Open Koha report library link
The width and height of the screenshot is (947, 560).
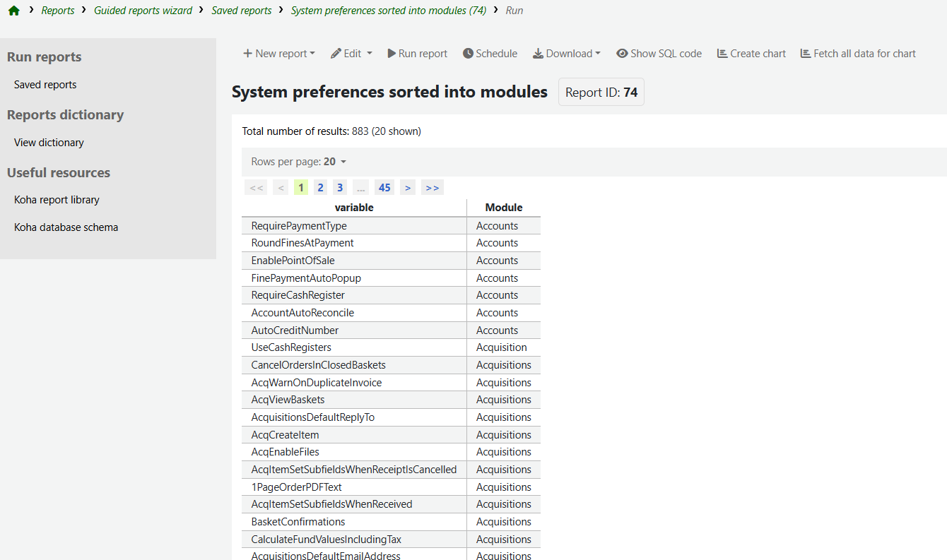pyautogui.click(x=57, y=200)
